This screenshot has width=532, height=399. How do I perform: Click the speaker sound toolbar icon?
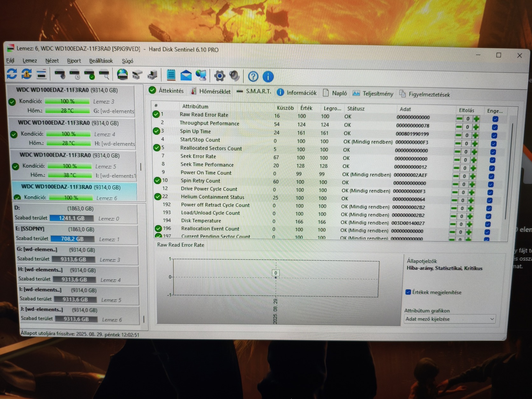tap(234, 76)
